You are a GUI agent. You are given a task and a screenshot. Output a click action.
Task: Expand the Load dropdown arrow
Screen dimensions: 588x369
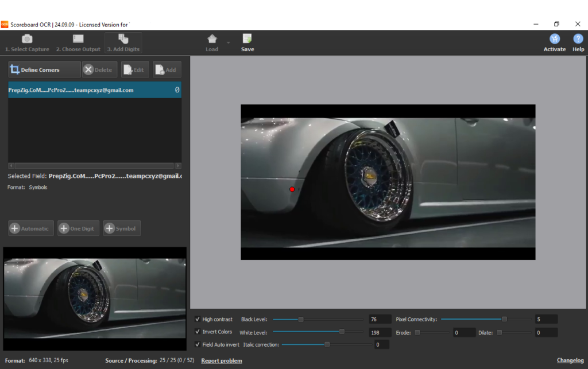point(228,42)
